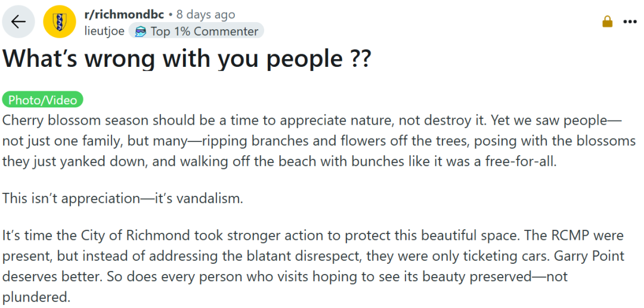Click the gold padlock locked-post icon
The image size is (644, 308).
pos(608,22)
